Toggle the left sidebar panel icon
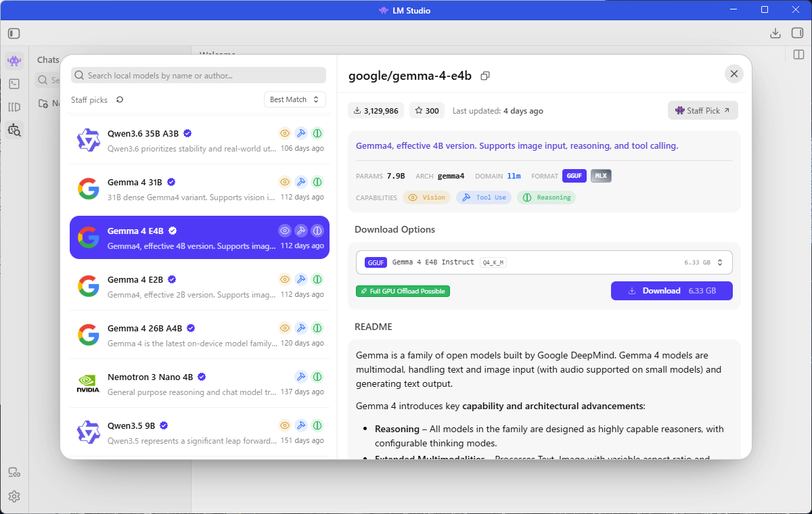Screen dimensions: 812x514 pos(14,33)
